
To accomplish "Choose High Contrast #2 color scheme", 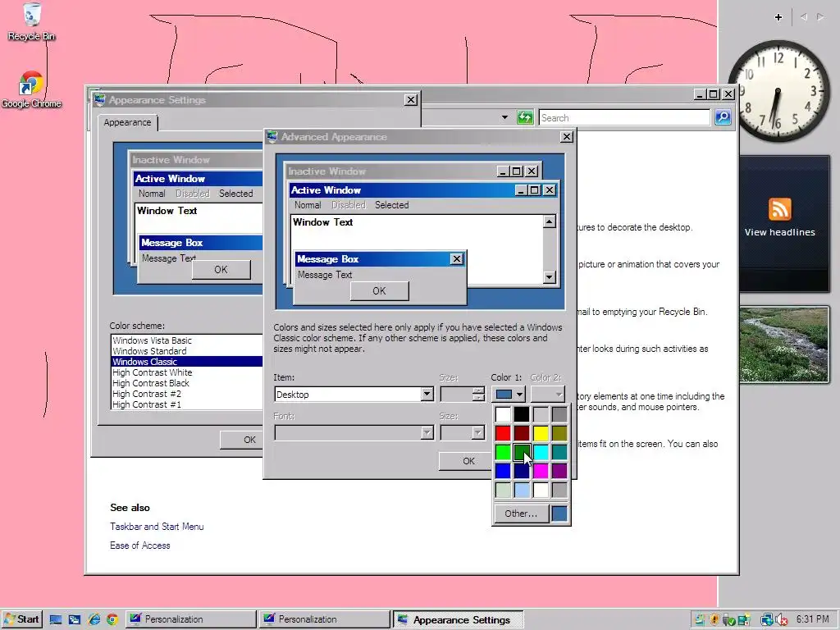I will 187,394.
